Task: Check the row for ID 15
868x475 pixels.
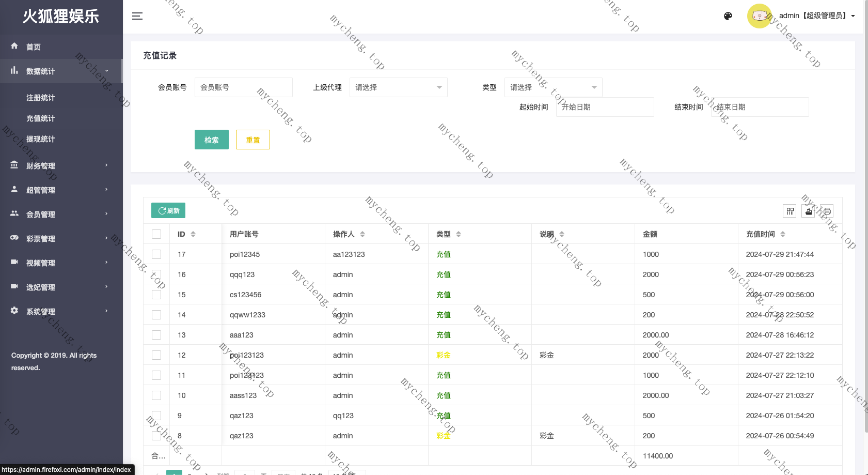Action: (156, 295)
